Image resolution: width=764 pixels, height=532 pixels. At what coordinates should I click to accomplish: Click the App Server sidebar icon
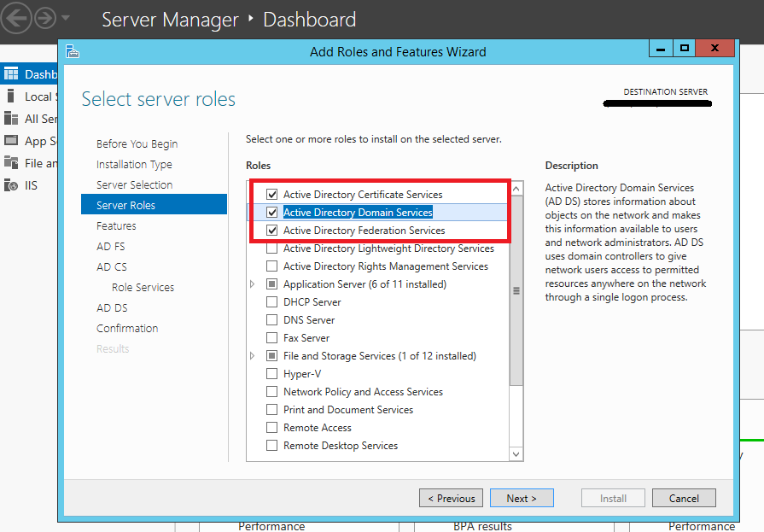coord(11,141)
